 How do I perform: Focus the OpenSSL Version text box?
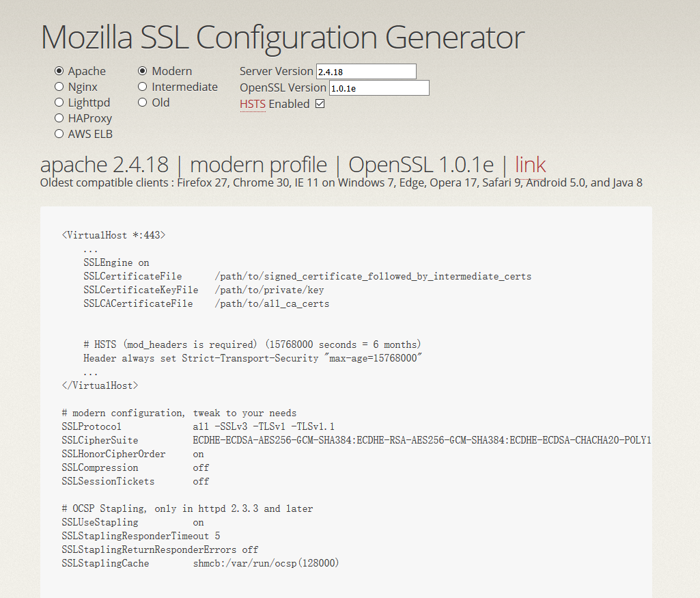379,87
